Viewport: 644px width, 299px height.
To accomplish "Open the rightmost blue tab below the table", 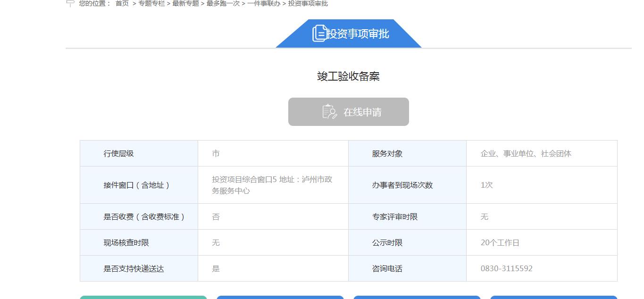I will pos(553,297).
